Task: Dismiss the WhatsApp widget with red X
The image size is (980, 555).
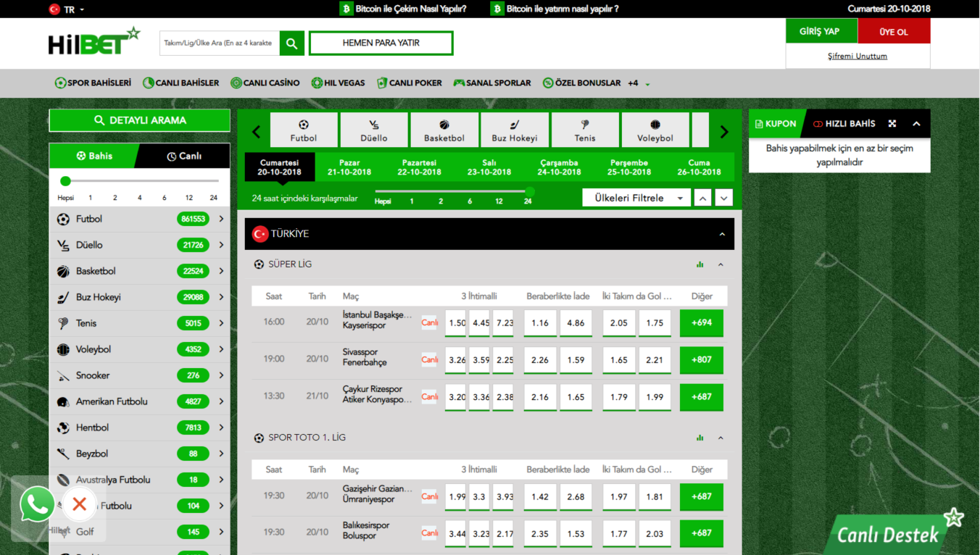Action: click(80, 504)
